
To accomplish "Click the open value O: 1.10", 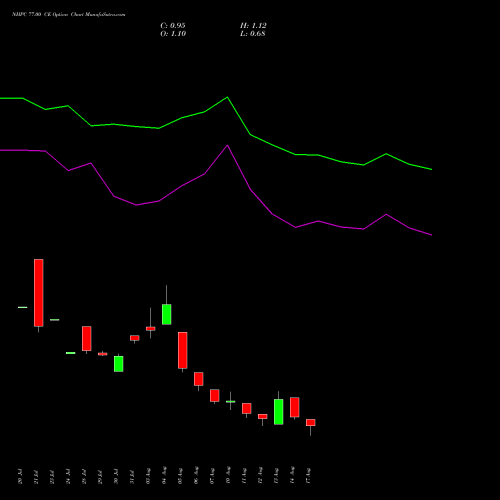I will pyautogui.click(x=173, y=34).
